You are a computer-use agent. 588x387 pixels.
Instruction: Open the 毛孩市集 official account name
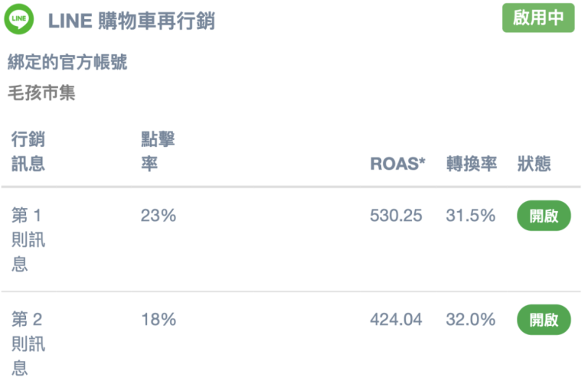(x=41, y=93)
